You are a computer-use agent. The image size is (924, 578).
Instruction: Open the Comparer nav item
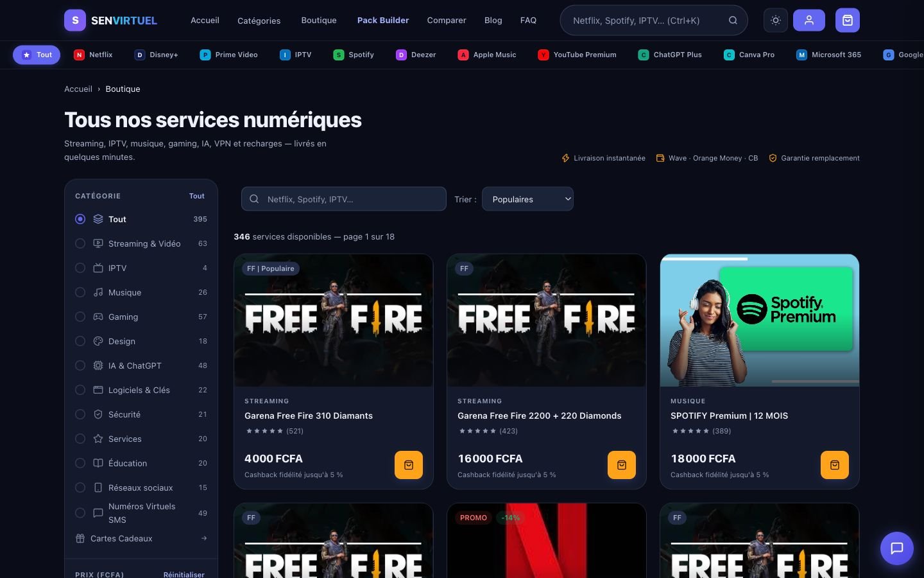point(447,21)
